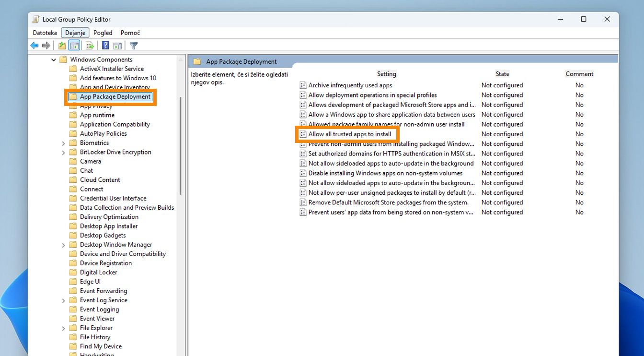Expand the BitLocker Drive Encryption folder
644x356 pixels.
(63, 152)
